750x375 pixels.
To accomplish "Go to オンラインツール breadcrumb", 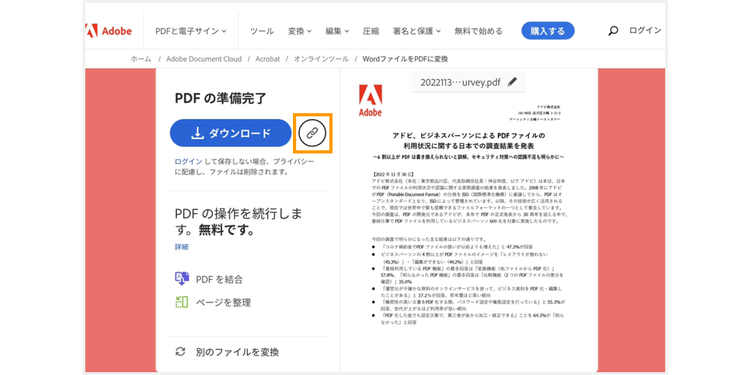I will [x=321, y=59].
